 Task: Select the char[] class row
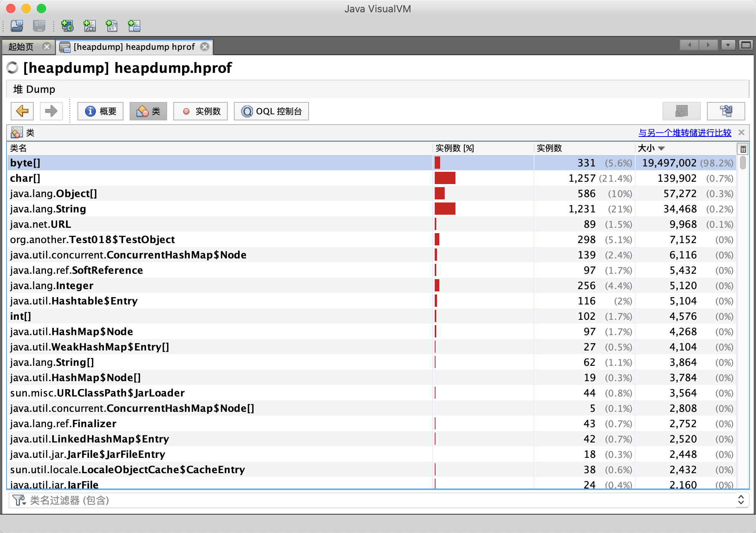pos(372,178)
